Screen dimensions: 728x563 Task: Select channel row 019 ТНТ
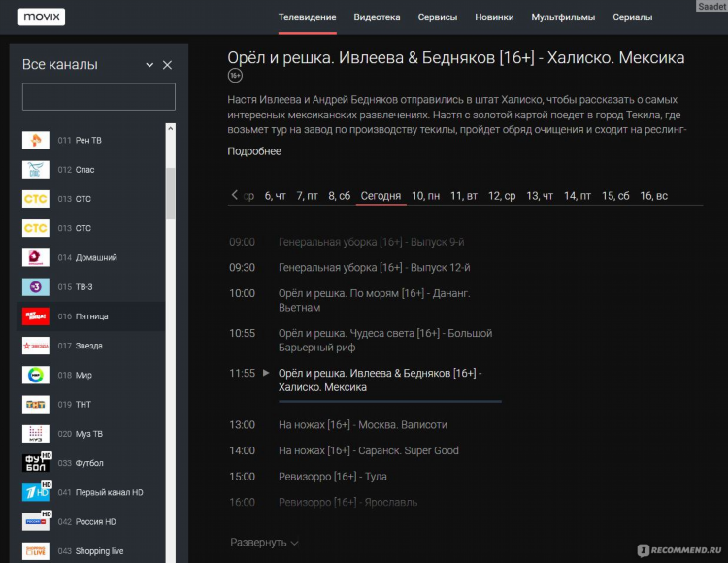90,404
